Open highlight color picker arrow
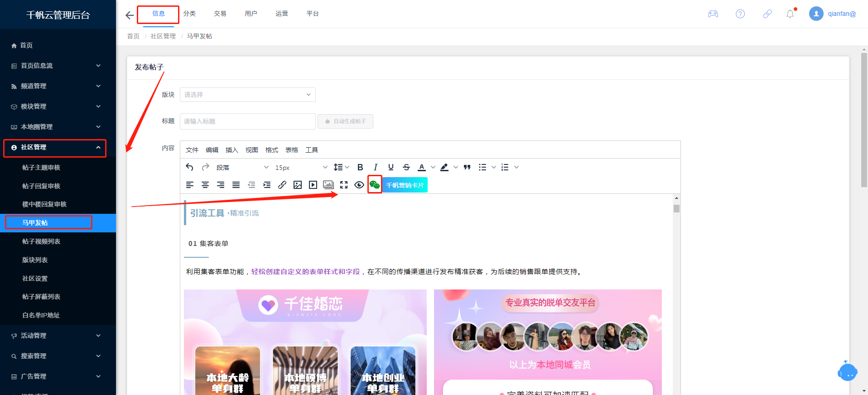Image resolution: width=868 pixels, height=395 pixels. [x=456, y=167]
